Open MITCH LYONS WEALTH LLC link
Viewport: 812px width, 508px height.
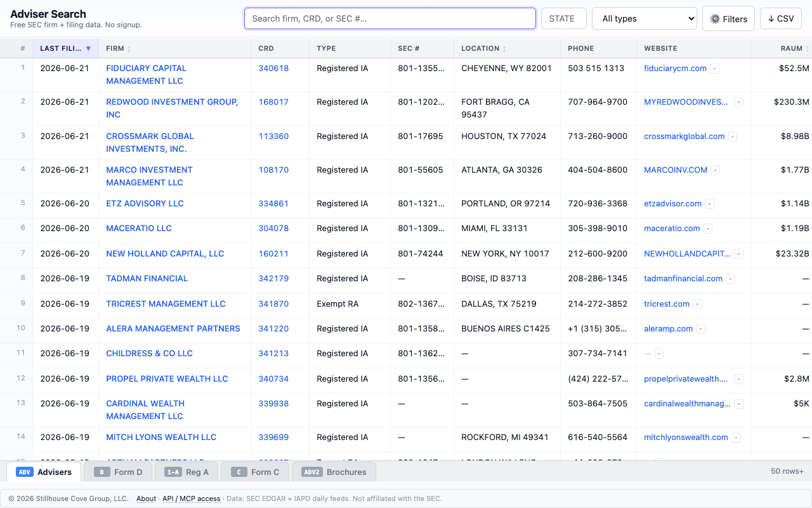click(x=161, y=437)
